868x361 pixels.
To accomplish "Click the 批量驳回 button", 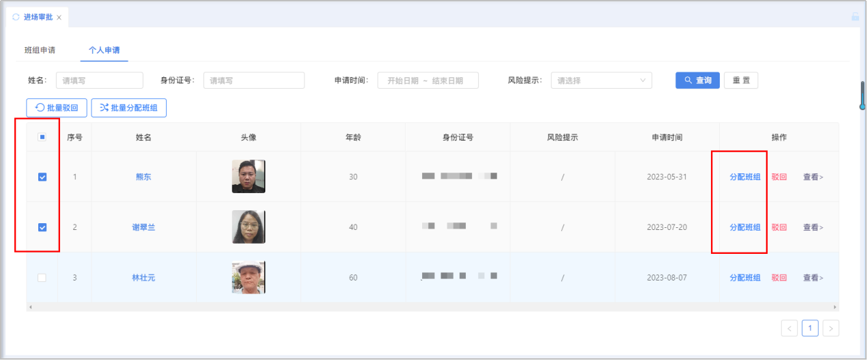I will click(57, 108).
